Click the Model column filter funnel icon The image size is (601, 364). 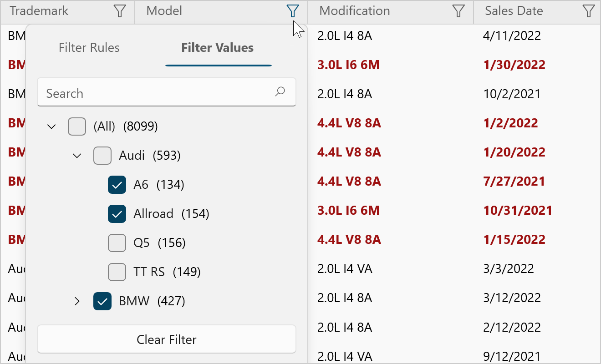coord(293,10)
